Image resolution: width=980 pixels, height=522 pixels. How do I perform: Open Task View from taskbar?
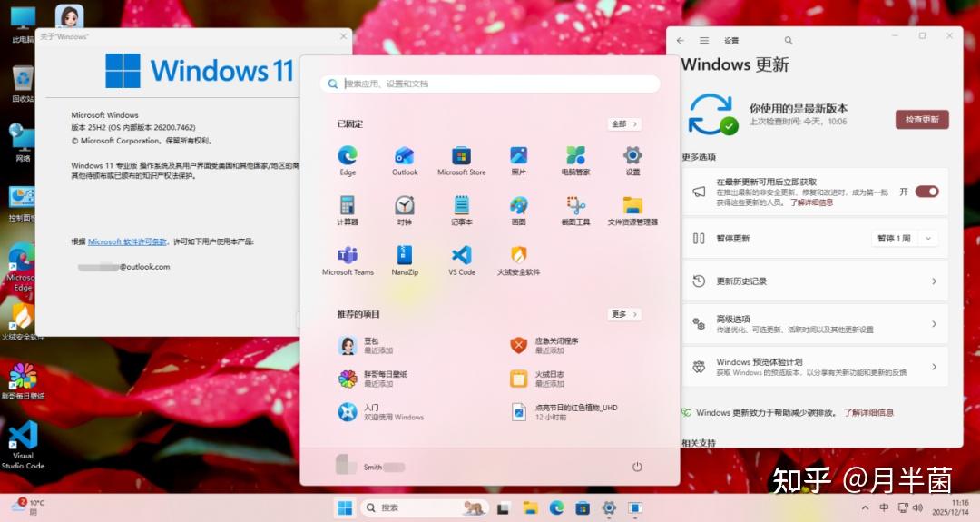coord(503,508)
